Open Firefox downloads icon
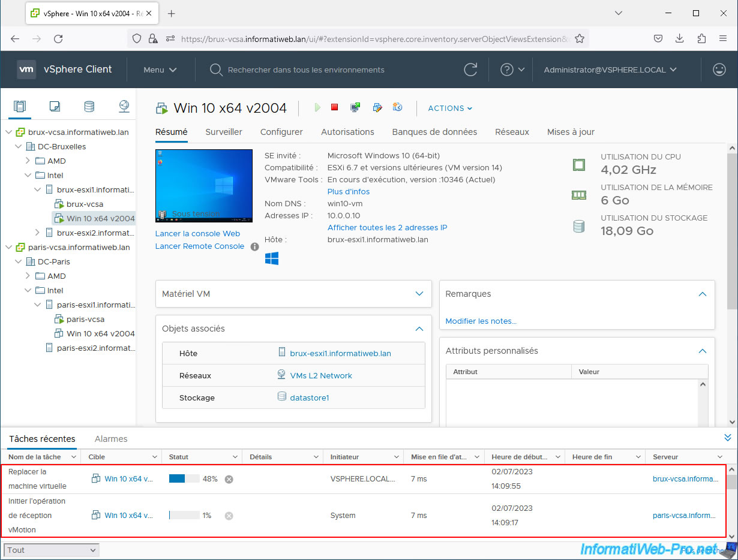738x560 pixels. (x=680, y=38)
